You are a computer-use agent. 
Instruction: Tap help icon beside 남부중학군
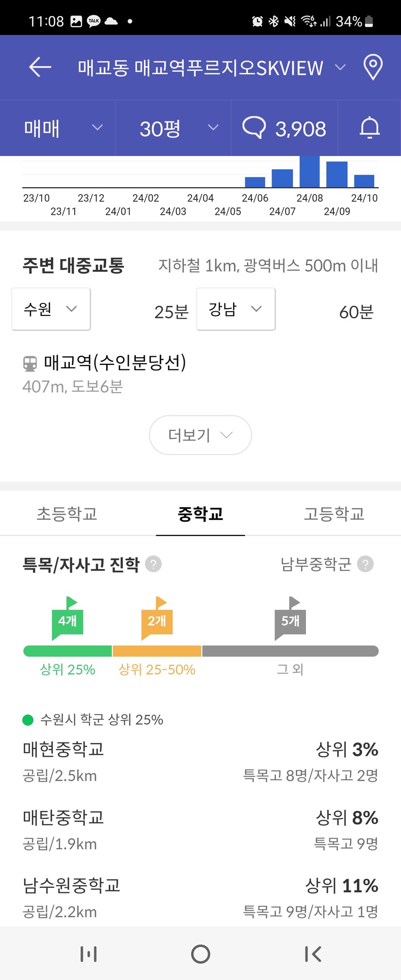point(365,564)
